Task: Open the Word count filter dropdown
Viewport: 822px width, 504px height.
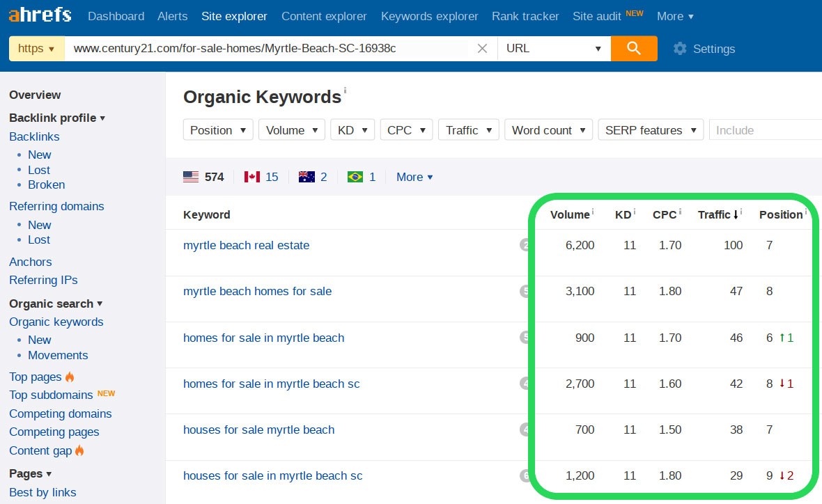Action: click(548, 130)
